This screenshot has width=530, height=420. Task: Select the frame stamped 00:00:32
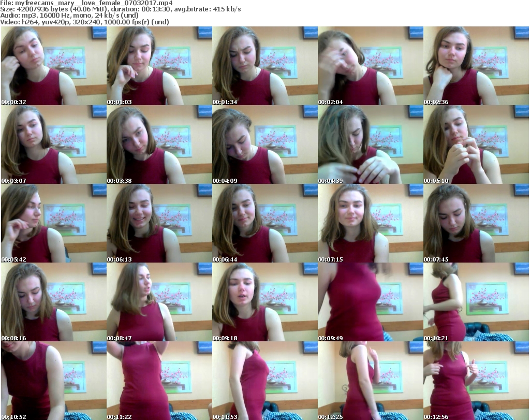[x=54, y=66]
